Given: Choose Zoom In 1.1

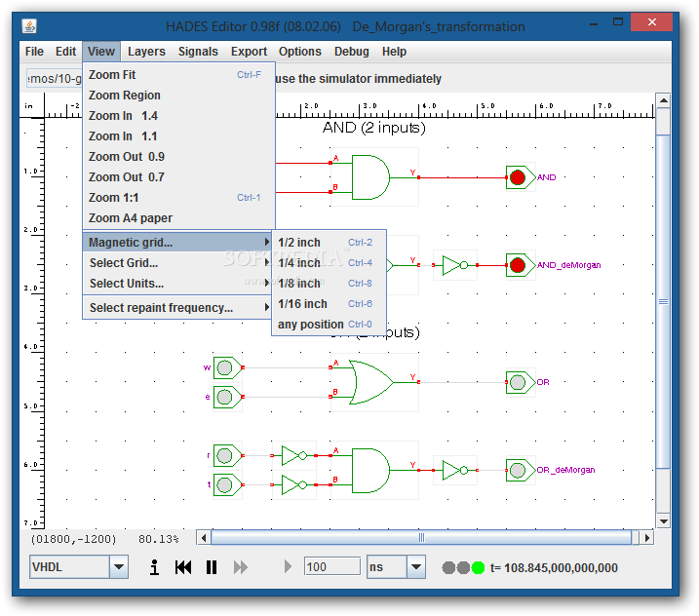Looking at the screenshot, I should click(178, 135).
